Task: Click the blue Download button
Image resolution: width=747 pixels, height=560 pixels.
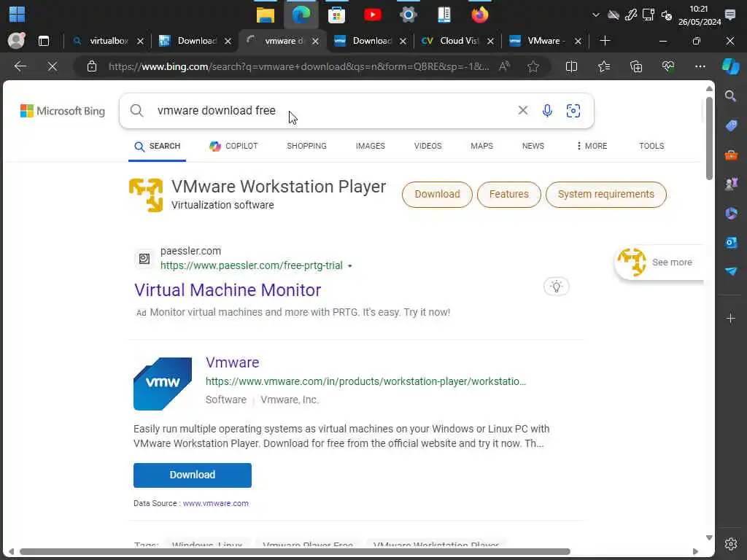Action: 193,475
